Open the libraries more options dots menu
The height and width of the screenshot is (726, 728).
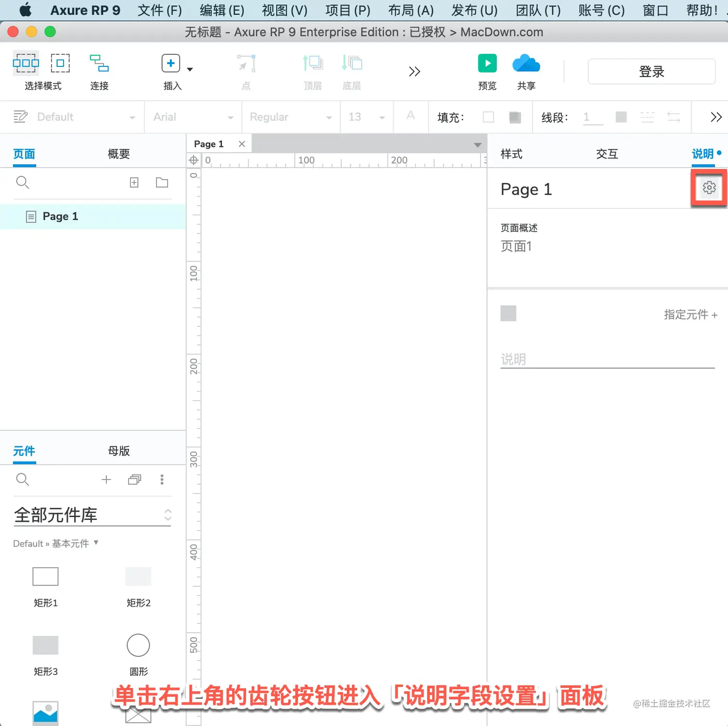point(162,480)
